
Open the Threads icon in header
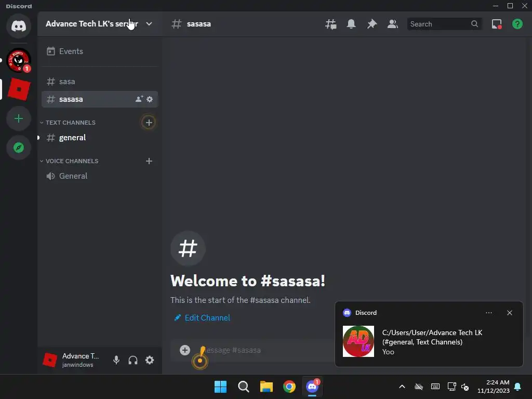click(330, 24)
